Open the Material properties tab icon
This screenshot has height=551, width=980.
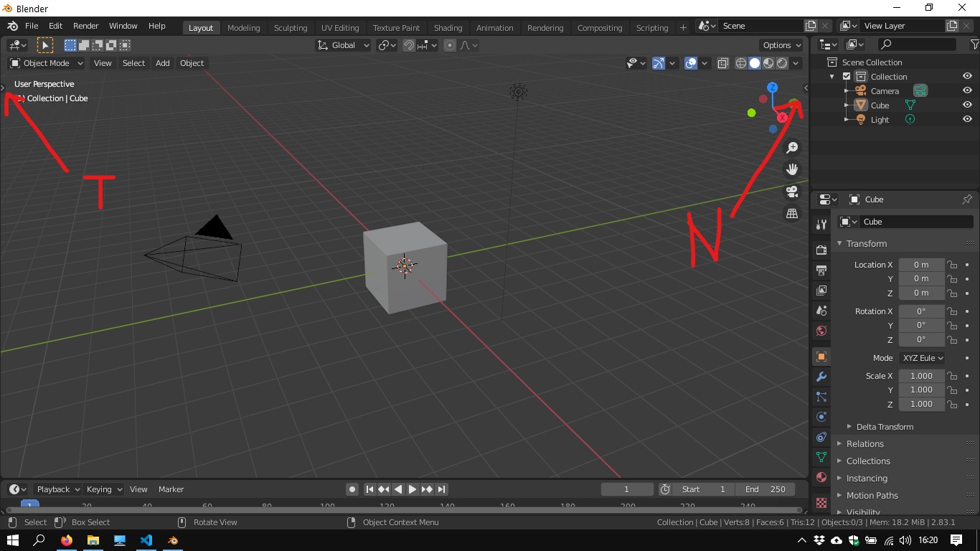click(x=821, y=477)
